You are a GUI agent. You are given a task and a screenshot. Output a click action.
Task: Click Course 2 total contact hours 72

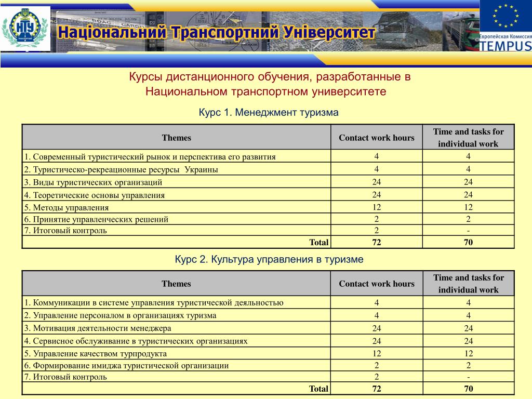[377, 389]
